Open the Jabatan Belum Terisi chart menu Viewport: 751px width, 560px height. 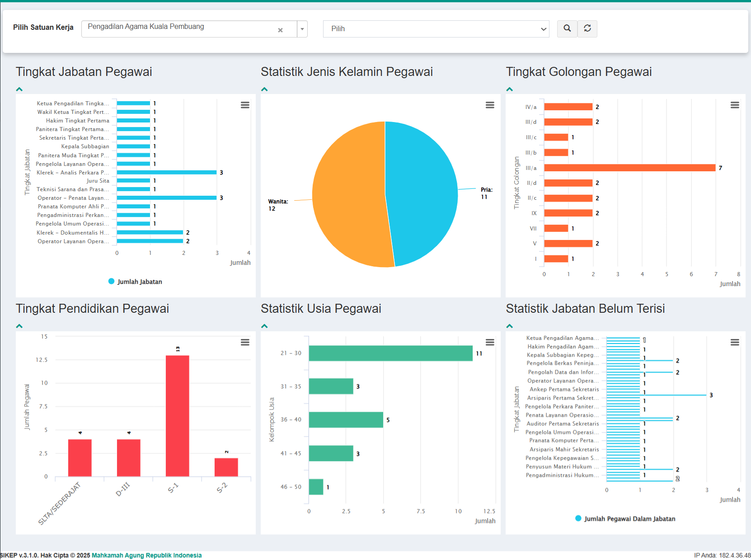click(x=735, y=342)
